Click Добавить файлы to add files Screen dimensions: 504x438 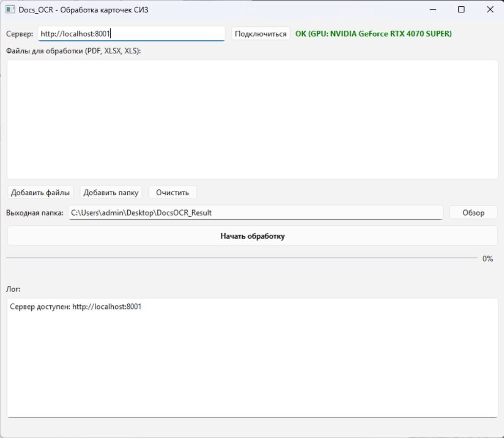pyautogui.click(x=40, y=193)
